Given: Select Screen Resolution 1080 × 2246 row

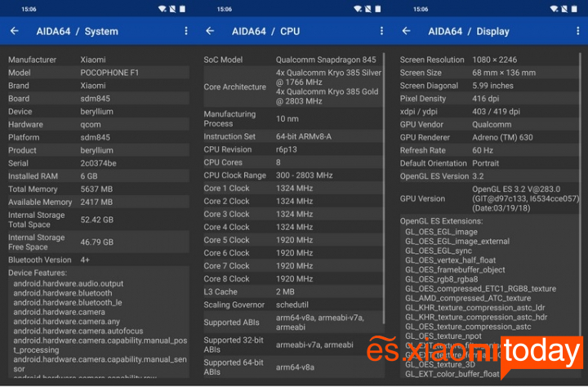Looking at the screenshot, I should (489, 60).
